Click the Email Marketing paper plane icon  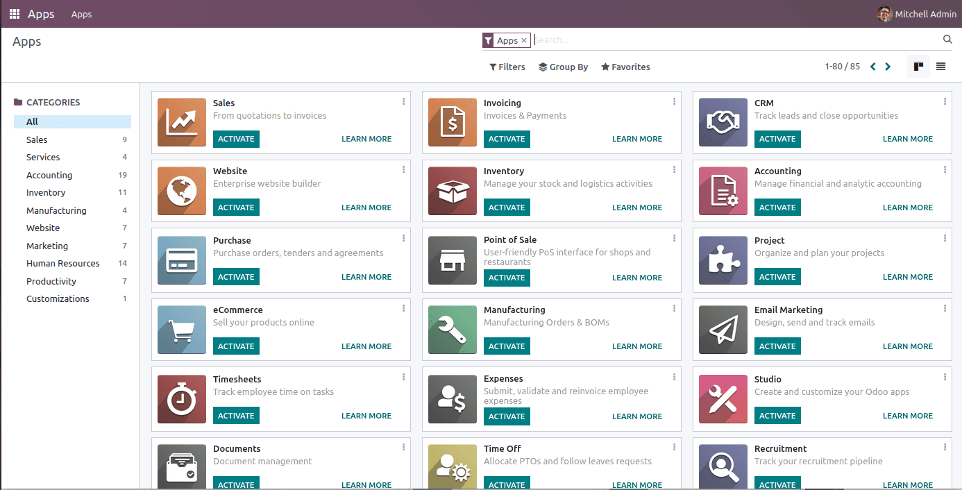(x=722, y=330)
